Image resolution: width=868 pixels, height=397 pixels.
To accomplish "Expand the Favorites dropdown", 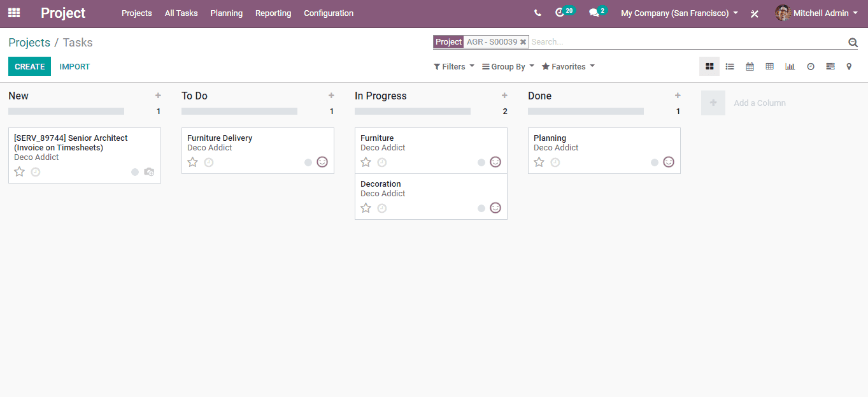I will point(568,66).
